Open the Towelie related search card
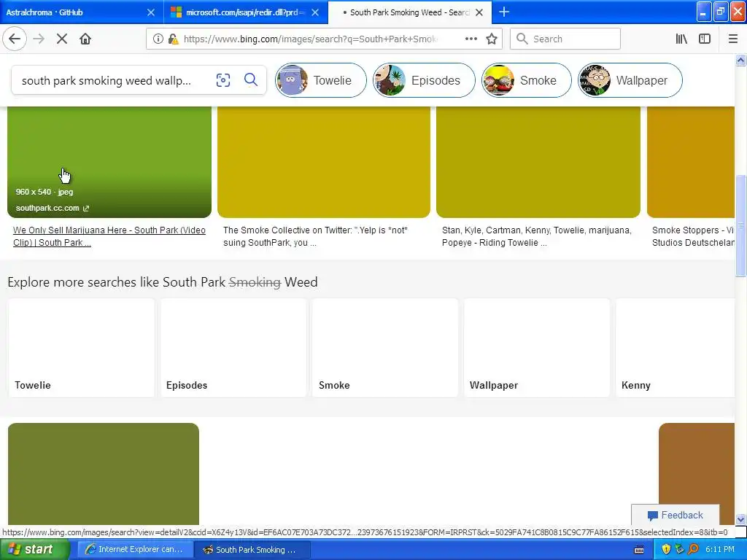The image size is (747, 560). [82, 348]
